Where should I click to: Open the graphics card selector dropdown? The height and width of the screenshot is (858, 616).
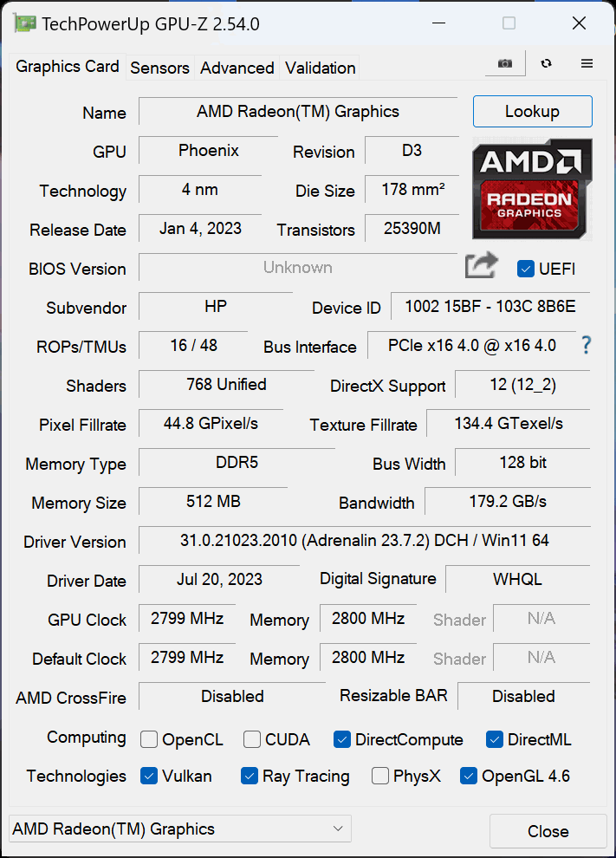tap(178, 829)
